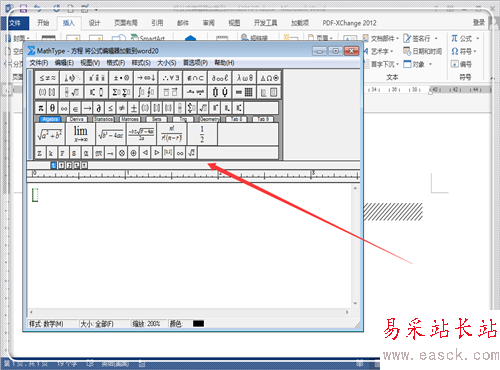The image size is (500, 370).
Task: Insert the theta symbol from small bar
Action: click(52, 108)
